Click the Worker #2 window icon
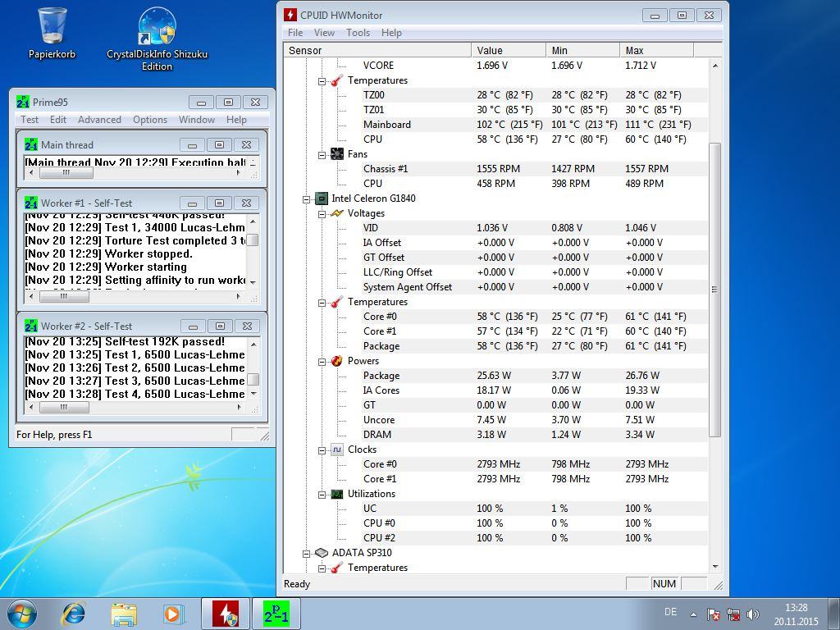Viewport: 840px width, 630px height. click(x=31, y=326)
